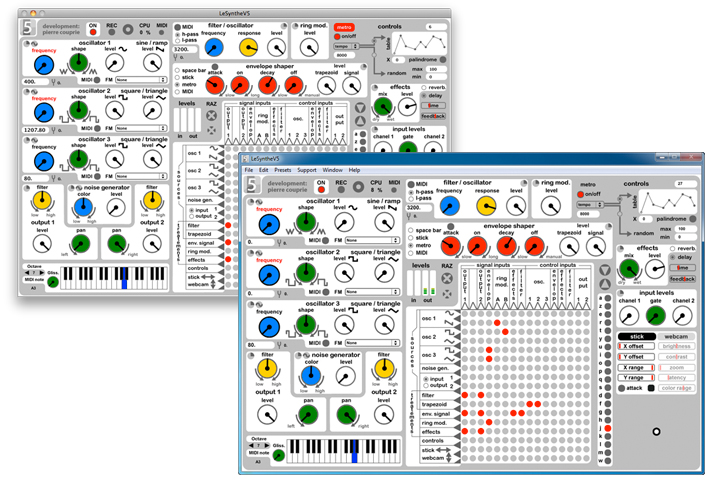708x480 pixels.
Task: Adjust the feedback slider in front window
Action: coord(682,279)
